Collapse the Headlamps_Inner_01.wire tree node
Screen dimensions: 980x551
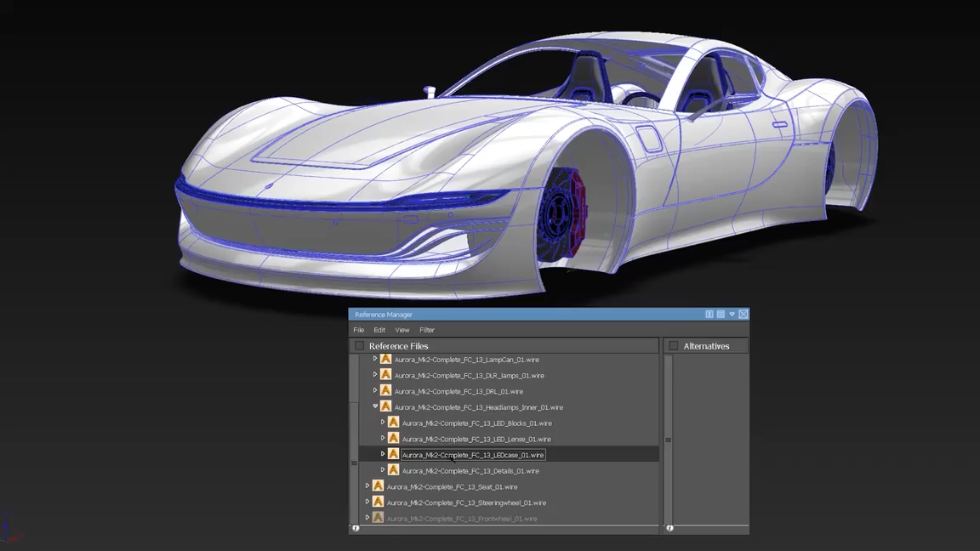pyautogui.click(x=375, y=406)
